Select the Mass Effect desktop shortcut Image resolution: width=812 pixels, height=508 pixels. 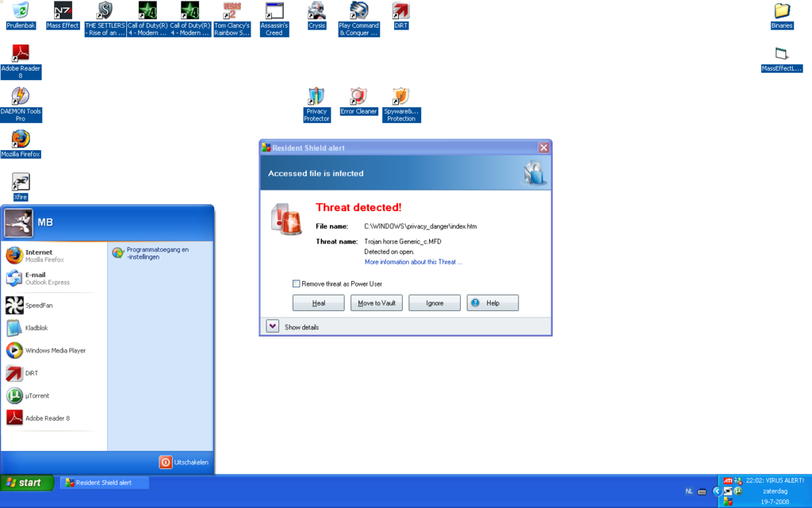click(x=63, y=15)
